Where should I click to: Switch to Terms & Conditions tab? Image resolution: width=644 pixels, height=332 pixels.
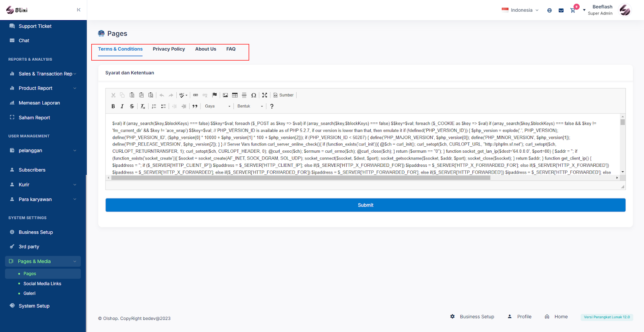click(120, 49)
